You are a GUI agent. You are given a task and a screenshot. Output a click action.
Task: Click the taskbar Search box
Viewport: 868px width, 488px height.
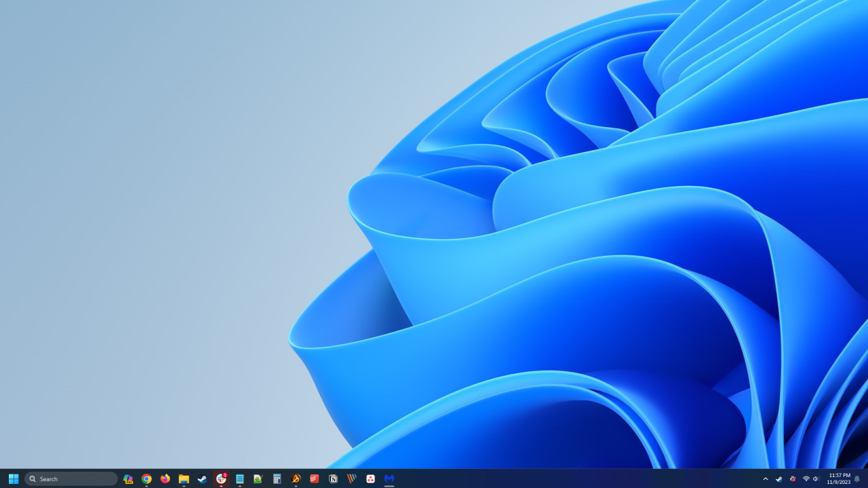pyautogui.click(x=71, y=478)
